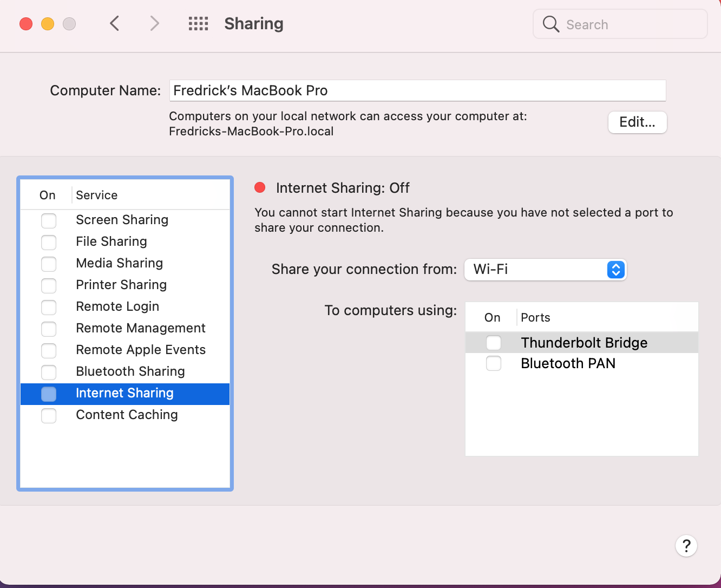Image resolution: width=721 pixels, height=588 pixels.
Task: Check the Bluetooth PAN port box
Action: [x=494, y=363]
